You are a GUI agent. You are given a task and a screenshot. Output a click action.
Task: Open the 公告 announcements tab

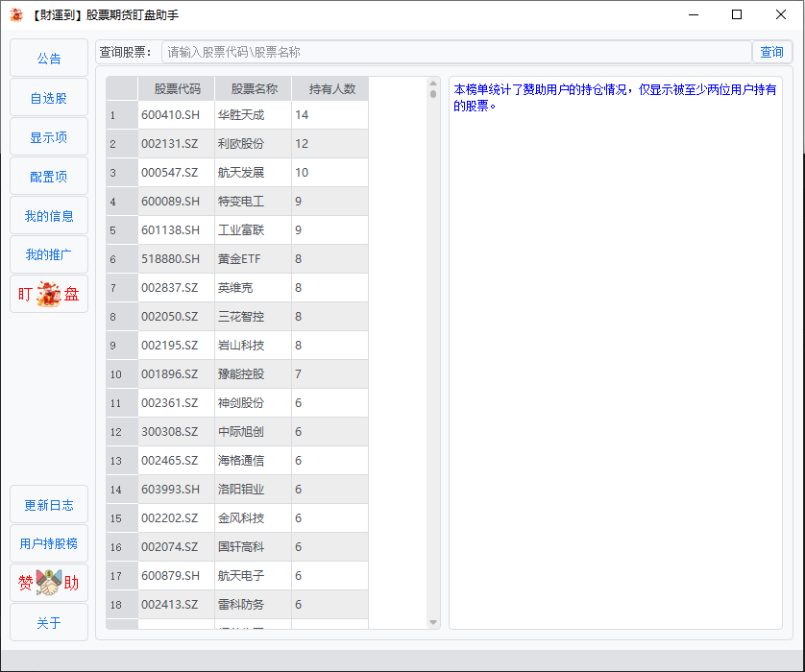(49, 59)
